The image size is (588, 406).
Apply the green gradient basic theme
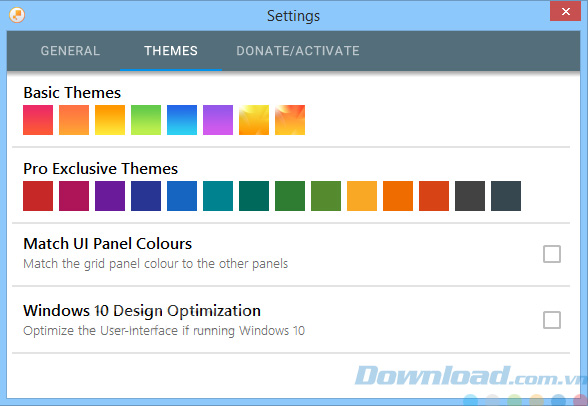click(146, 120)
